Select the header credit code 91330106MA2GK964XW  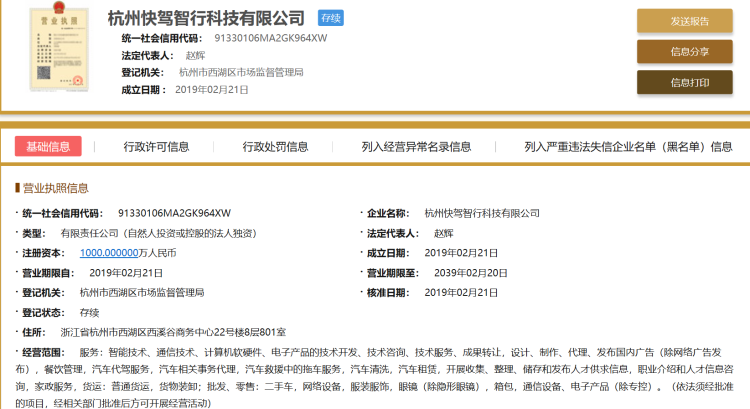pyautogui.click(x=271, y=38)
